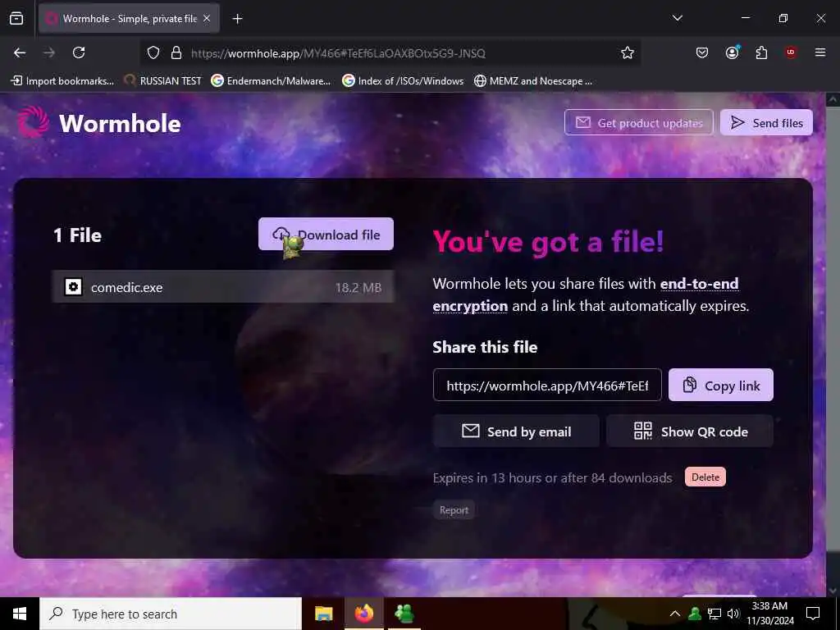
Task: Open Index of /ISOs/Windows bookmark
Action: coord(403,81)
